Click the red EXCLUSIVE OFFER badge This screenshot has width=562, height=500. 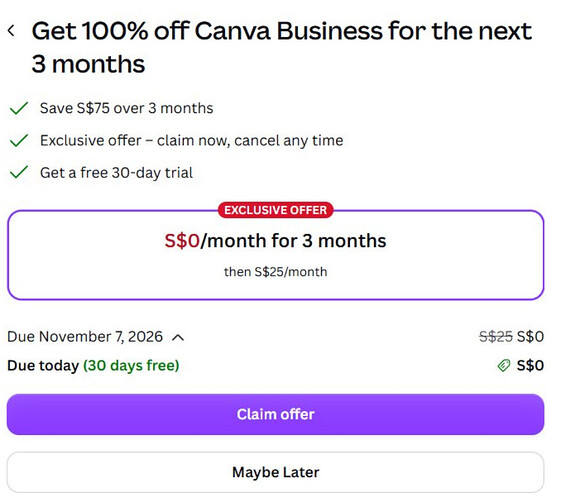click(x=275, y=210)
